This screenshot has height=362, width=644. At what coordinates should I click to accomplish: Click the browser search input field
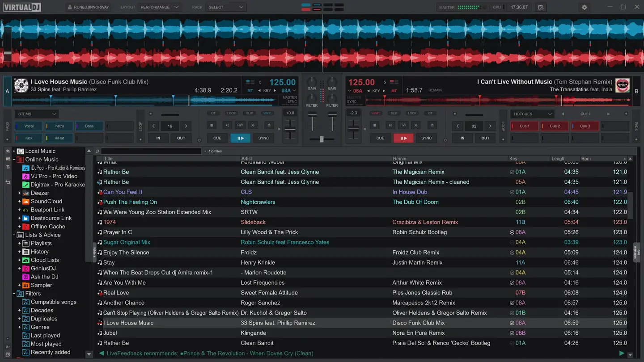(152, 152)
